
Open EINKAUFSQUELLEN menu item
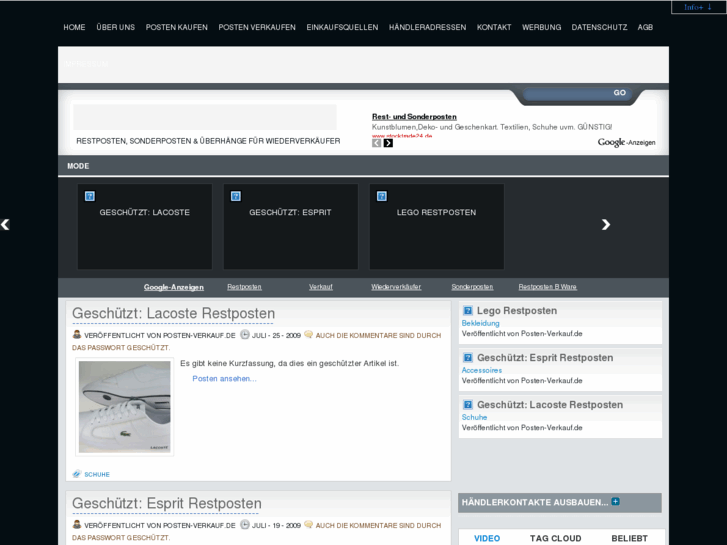pyautogui.click(x=342, y=27)
